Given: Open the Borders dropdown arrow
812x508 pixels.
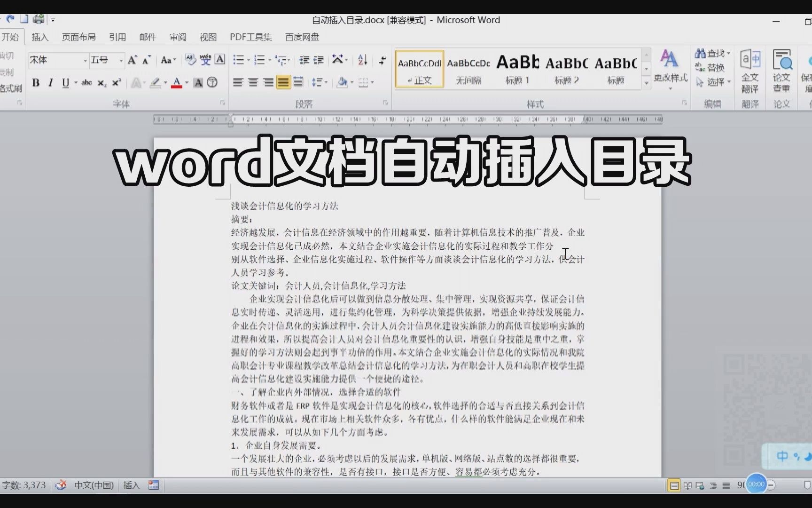Looking at the screenshot, I should coord(372,83).
